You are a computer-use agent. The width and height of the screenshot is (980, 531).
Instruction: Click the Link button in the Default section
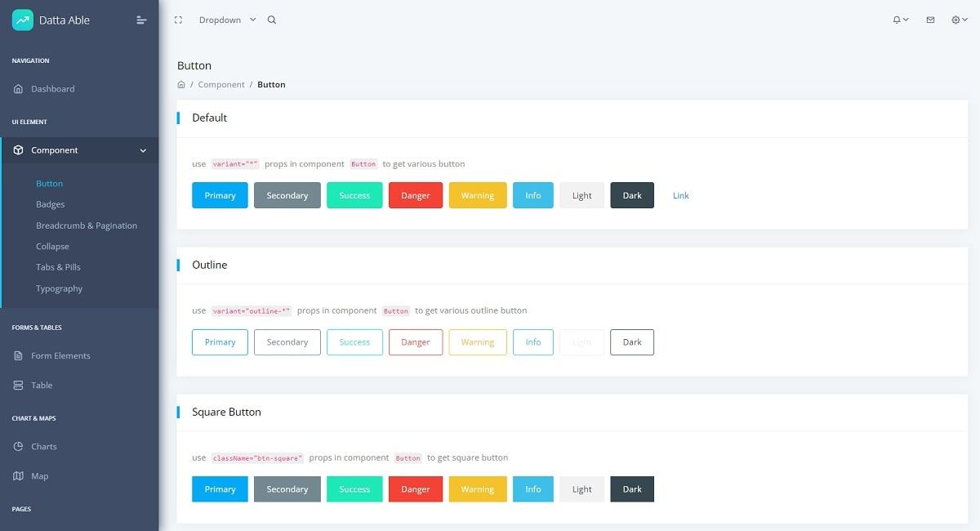click(680, 195)
